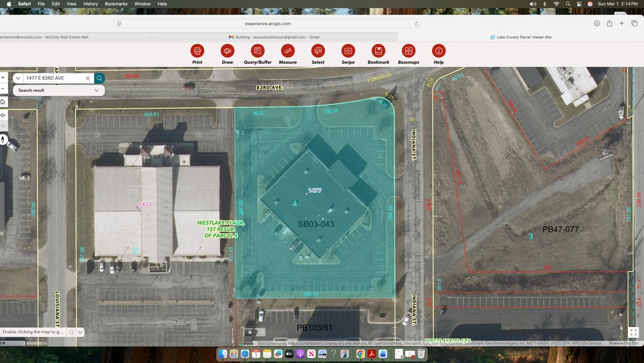Open the Query/Buffer tool
Viewport: 644px width, 363px height.
257,51
